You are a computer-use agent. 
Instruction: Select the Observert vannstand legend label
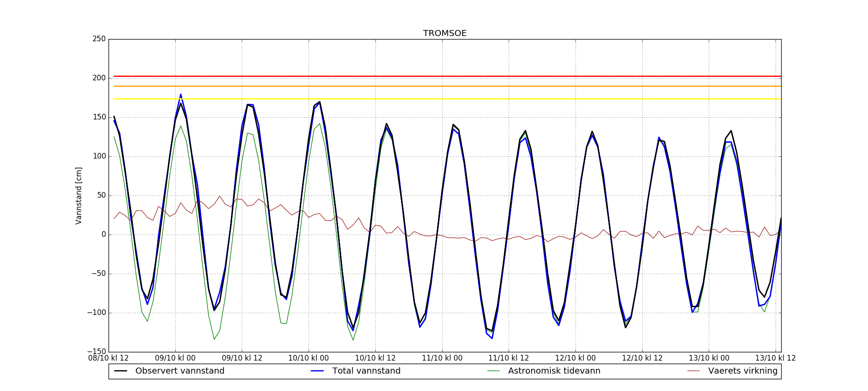pyautogui.click(x=180, y=371)
